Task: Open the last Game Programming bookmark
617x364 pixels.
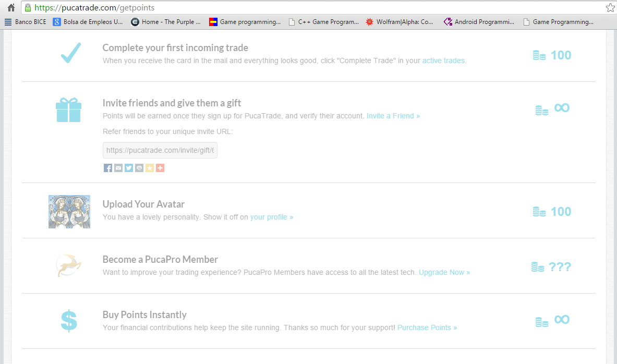Action: tap(559, 22)
